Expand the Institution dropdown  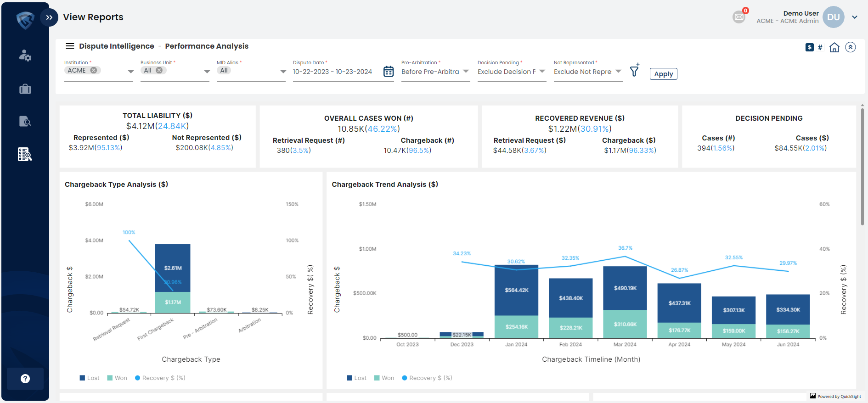point(131,72)
